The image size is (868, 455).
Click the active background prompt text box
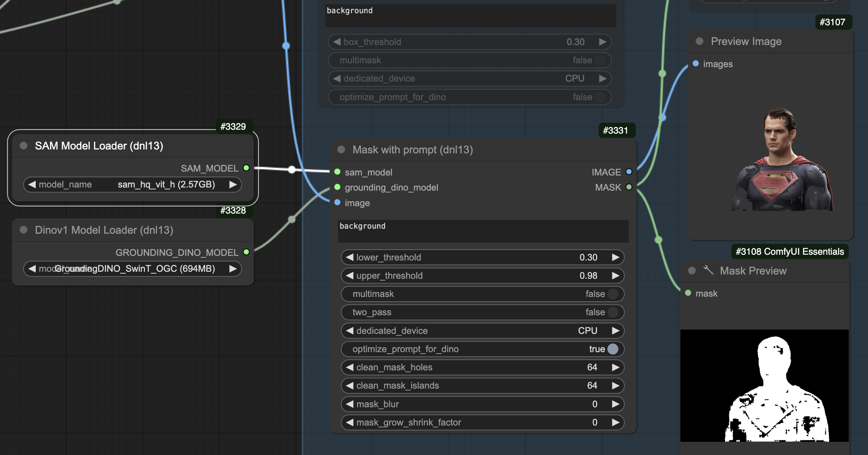(x=483, y=231)
